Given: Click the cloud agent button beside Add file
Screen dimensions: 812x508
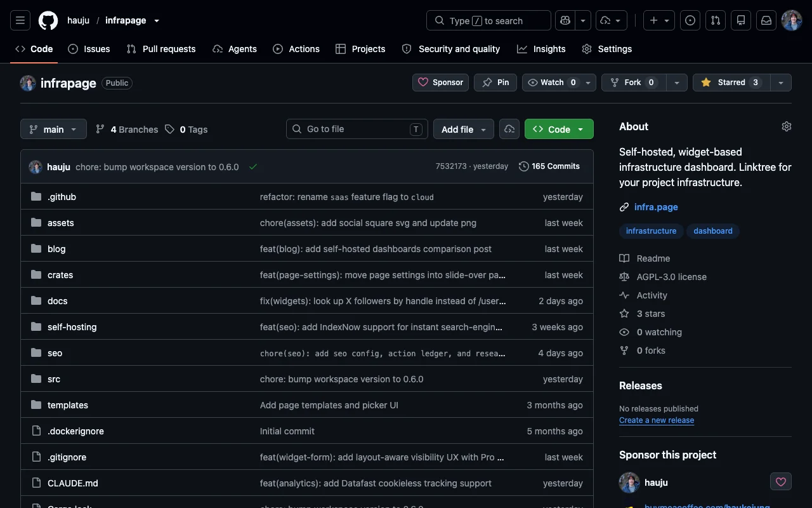Looking at the screenshot, I should [509, 129].
